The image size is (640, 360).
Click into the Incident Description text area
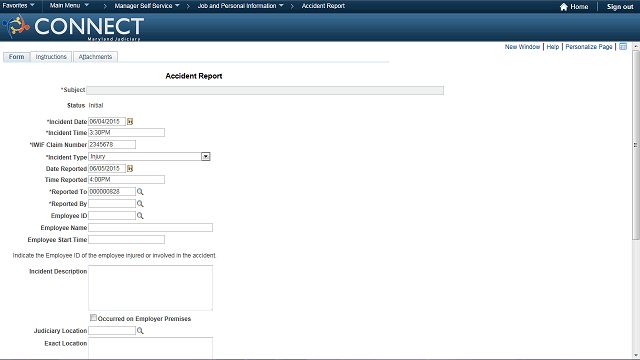coord(151,288)
